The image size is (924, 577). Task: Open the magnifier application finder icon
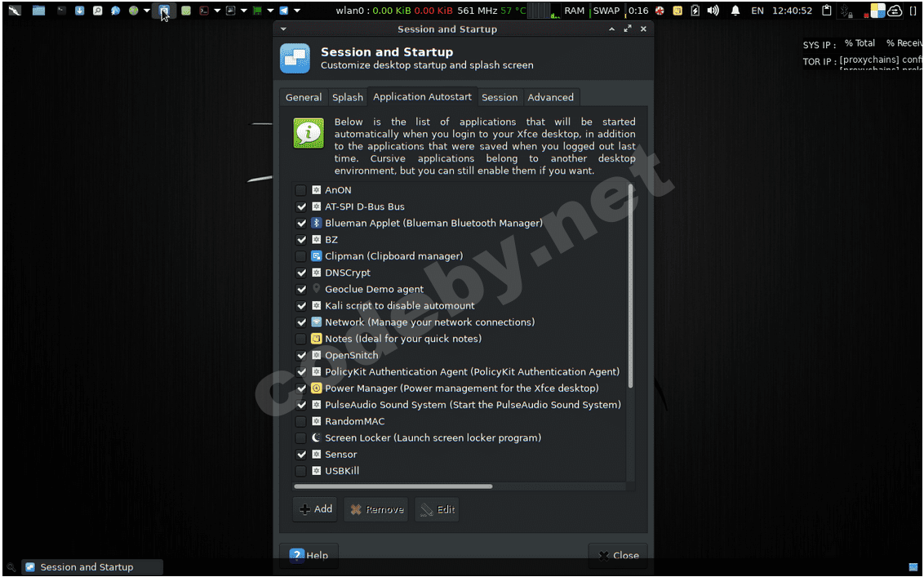98,11
